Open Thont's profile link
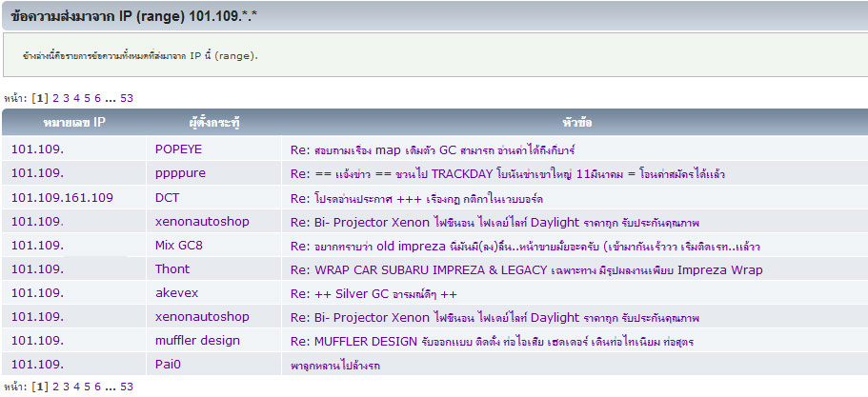The height and width of the screenshot is (397, 868). pyautogui.click(x=172, y=268)
